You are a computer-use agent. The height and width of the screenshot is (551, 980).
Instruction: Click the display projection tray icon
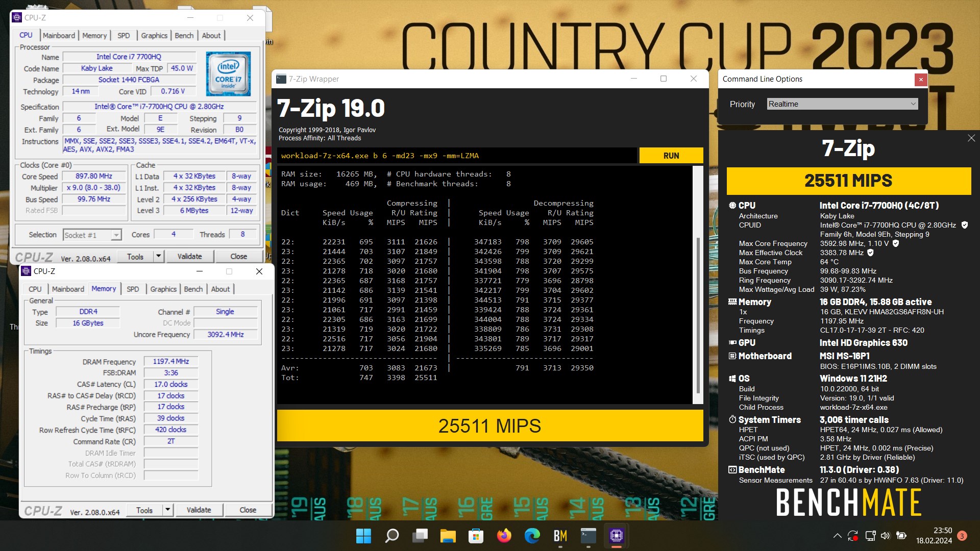click(x=870, y=536)
